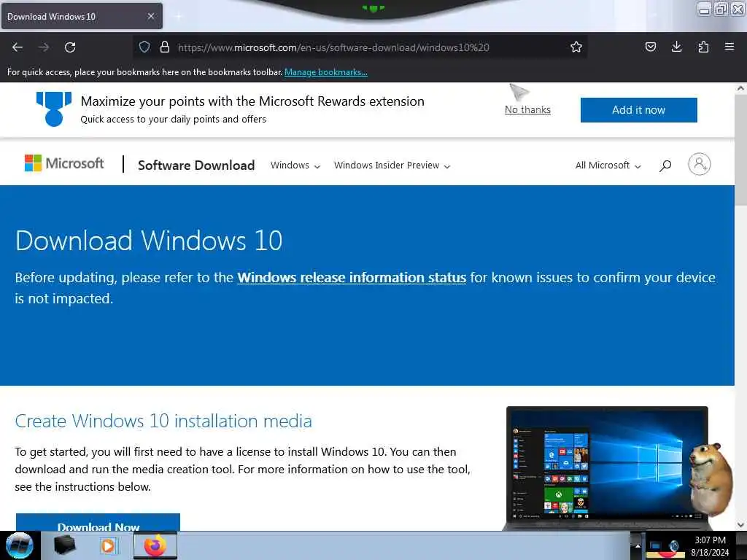
Task: Click the padlock site security icon
Action: 165,47
